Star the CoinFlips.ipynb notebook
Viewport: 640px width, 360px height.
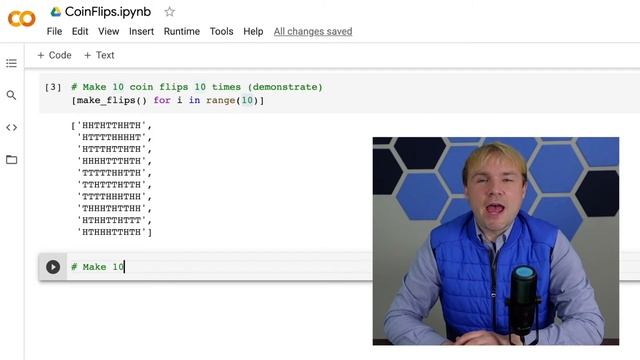tap(169, 12)
